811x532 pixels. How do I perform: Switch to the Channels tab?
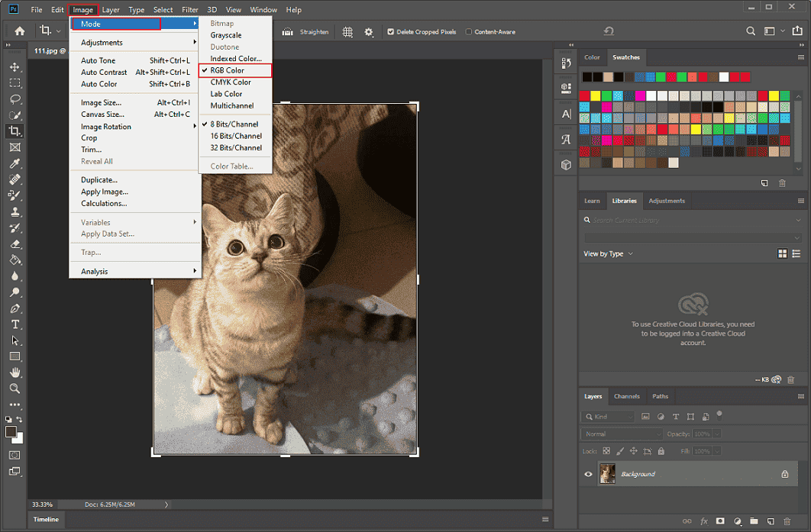pos(626,396)
